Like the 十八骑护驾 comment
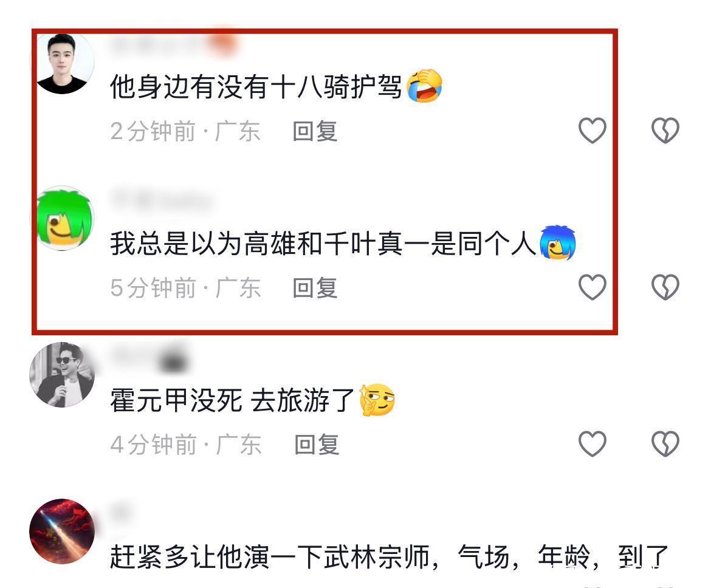 [592, 131]
